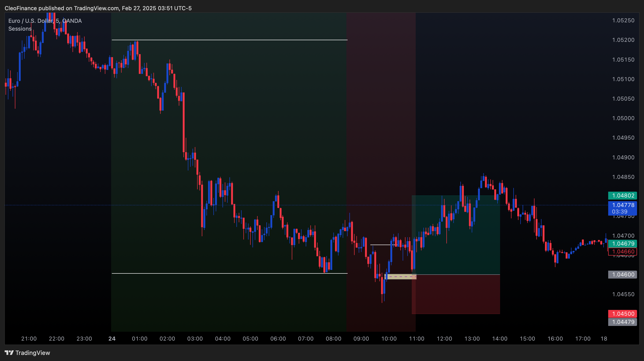
Task: Click the 18 time axis label
Action: click(x=604, y=338)
